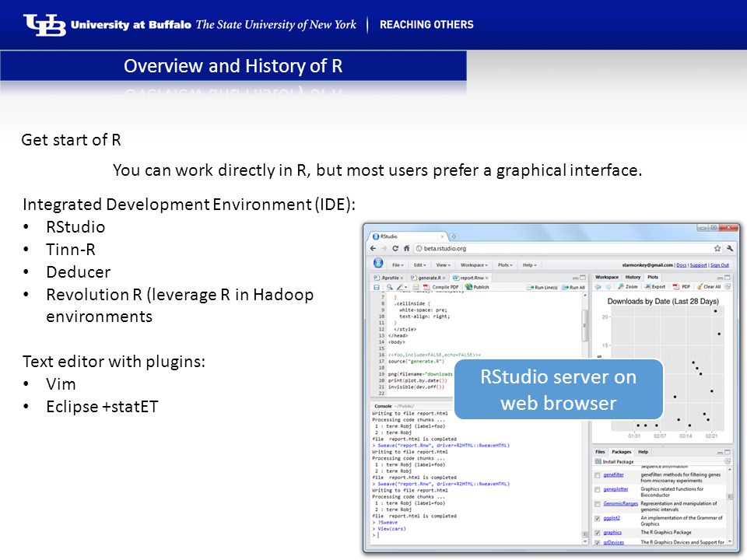Open the Docs link

(682, 265)
